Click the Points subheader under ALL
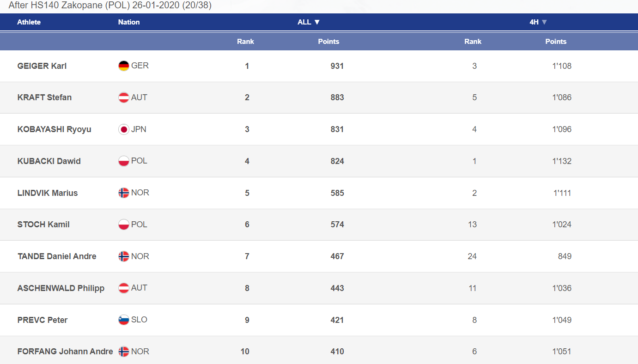638x364 pixels. click(328, 42)
